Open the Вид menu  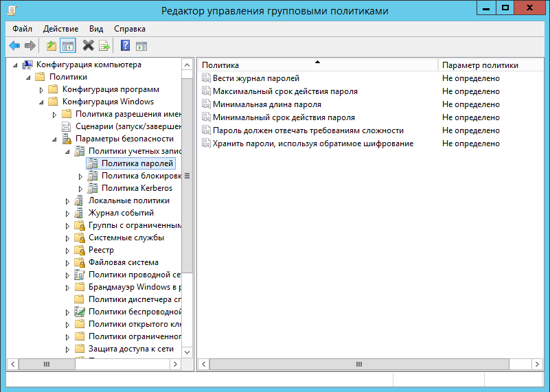tap(96, 29)
